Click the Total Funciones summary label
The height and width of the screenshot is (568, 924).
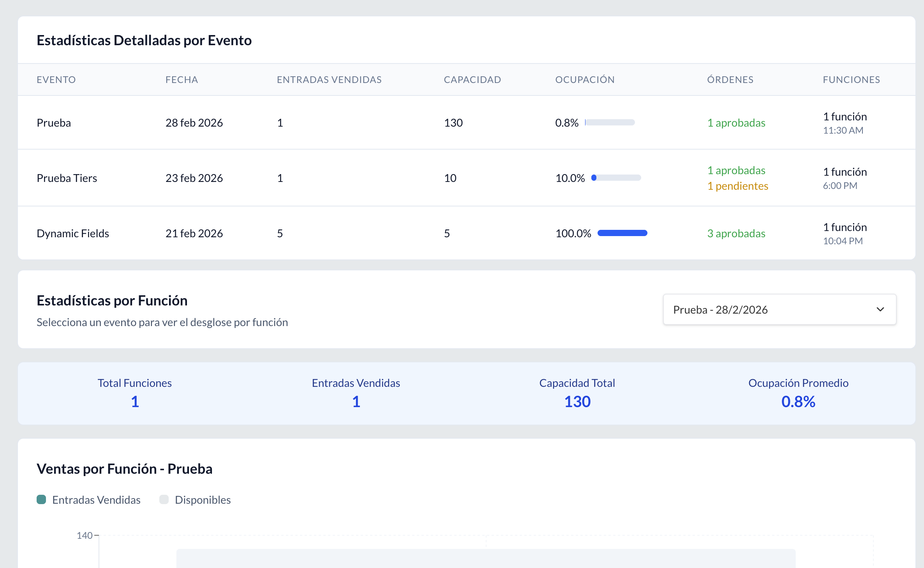(x=134, y=383)
